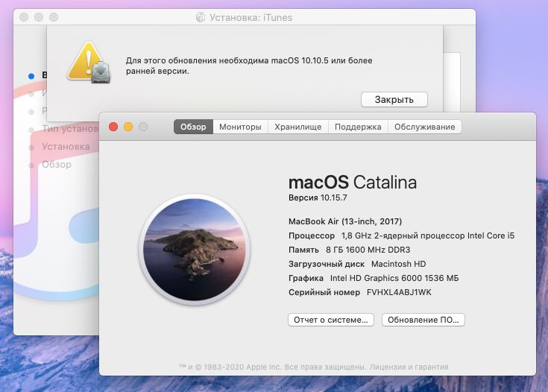Click the macOS Catalina title
Image resolution: width=548 pixels, height=392 pixels.
click(x=352, y=182)
